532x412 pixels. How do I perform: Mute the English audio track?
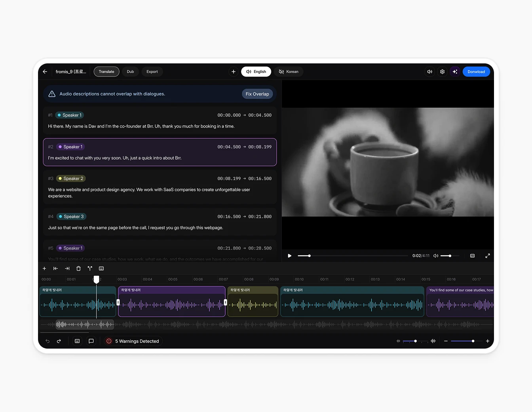click(249, 72)
